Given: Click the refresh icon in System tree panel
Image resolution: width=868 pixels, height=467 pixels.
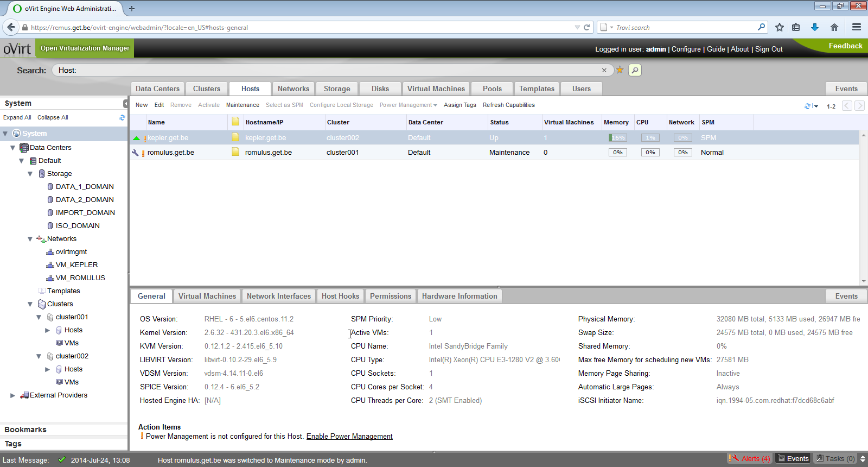Looking at the screenshot, I should point(122,117).
